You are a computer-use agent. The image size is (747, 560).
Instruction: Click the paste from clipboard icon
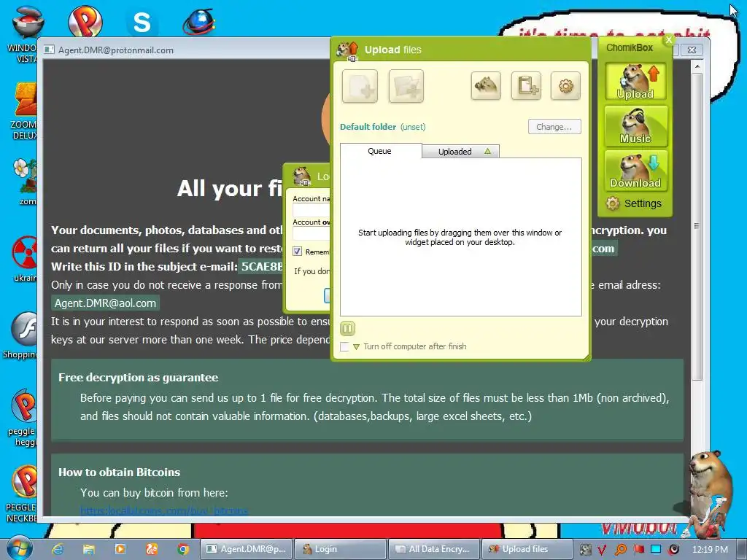coord(526,86)
